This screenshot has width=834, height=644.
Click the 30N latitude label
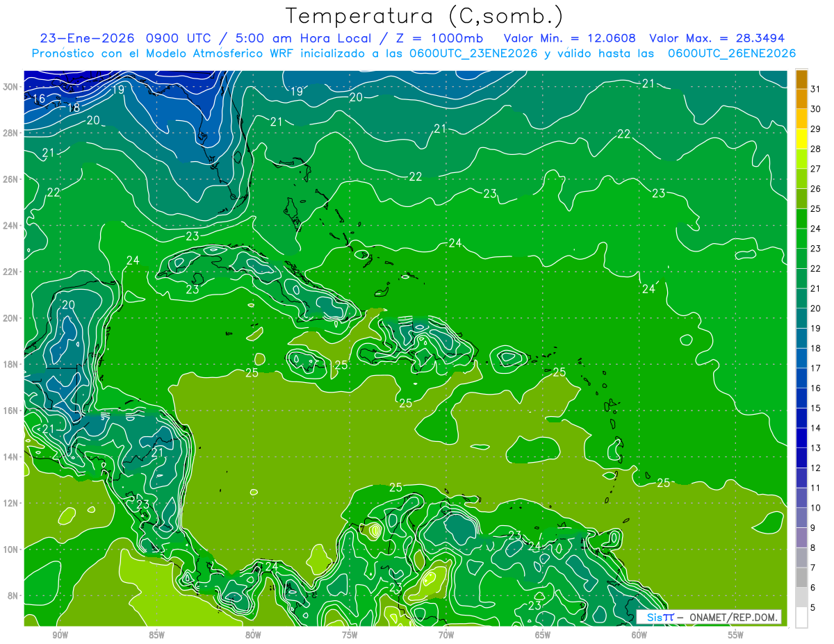12,86
